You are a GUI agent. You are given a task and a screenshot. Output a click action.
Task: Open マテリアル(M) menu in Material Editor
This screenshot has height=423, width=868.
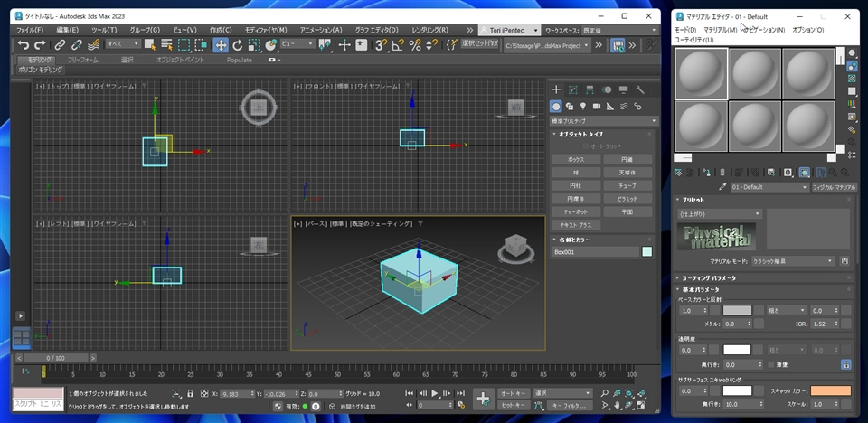coord(721,30)
